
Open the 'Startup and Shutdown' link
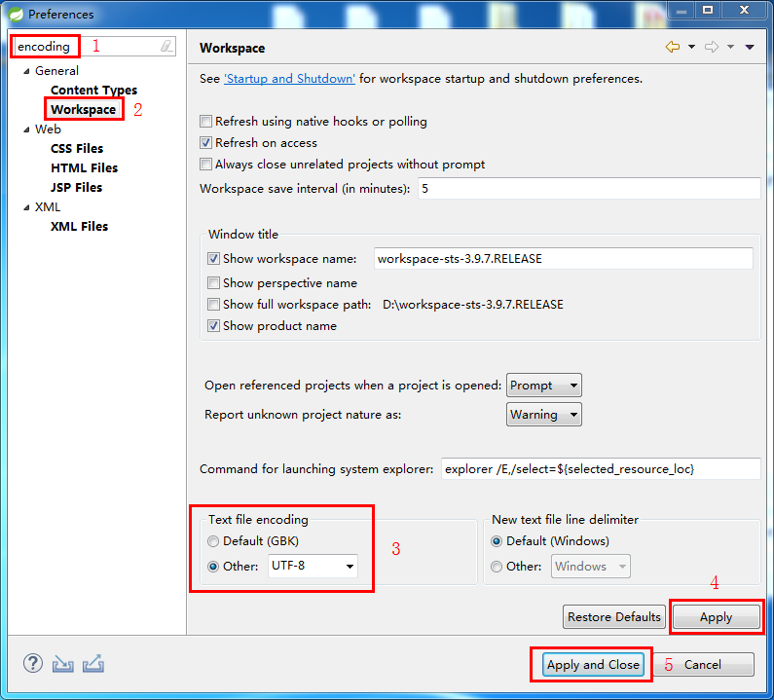coord(289,79)
